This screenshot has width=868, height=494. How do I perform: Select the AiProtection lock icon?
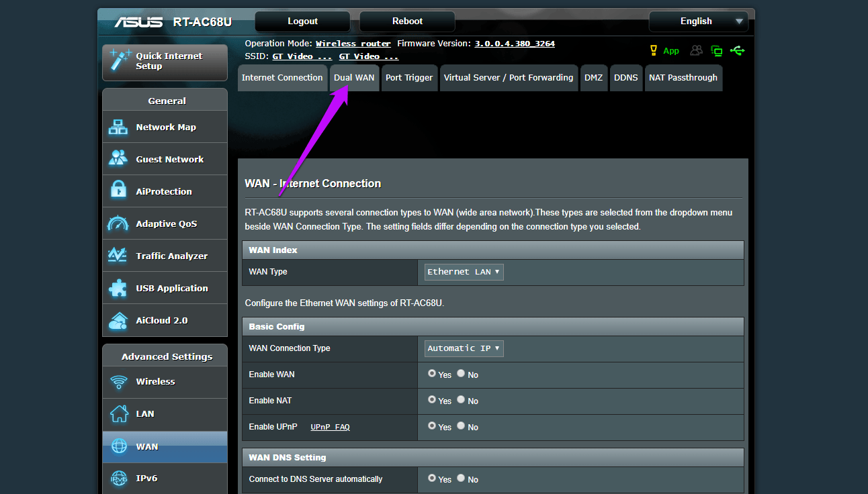(x=118, y=191)
